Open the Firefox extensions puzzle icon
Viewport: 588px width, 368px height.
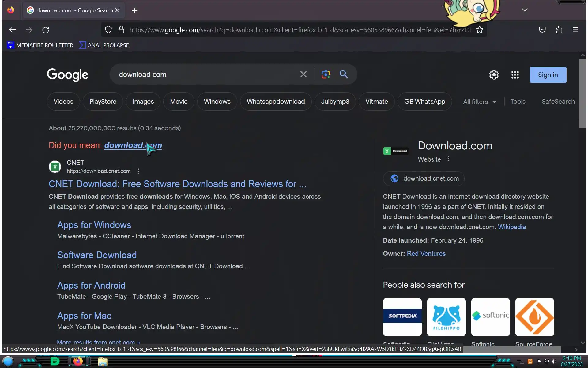pos(559,30)
